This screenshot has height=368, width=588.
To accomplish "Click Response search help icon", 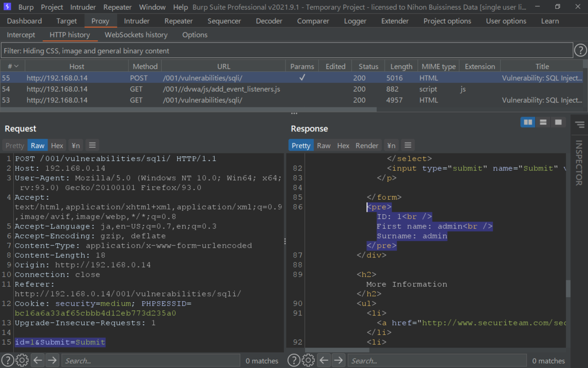I will [293, 361].
